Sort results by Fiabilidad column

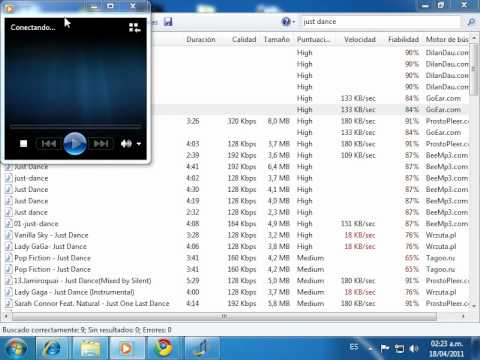(403, 39)
